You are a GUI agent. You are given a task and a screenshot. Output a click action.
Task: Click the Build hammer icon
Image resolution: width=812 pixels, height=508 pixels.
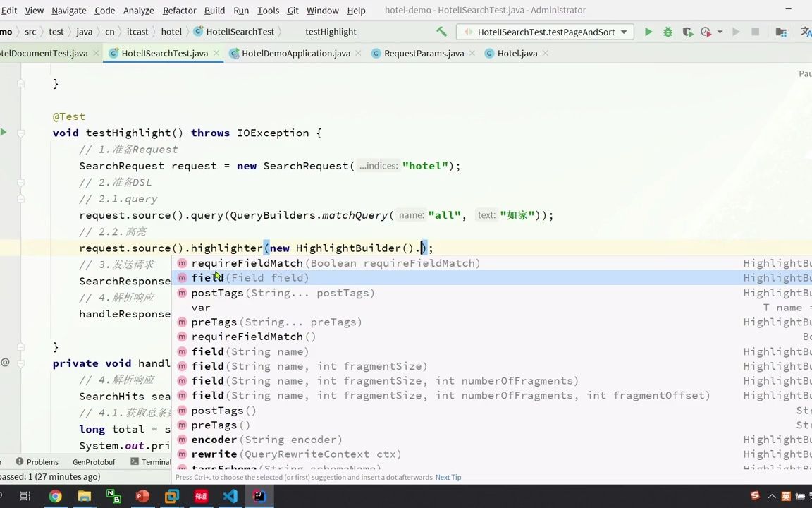point(441,32)
